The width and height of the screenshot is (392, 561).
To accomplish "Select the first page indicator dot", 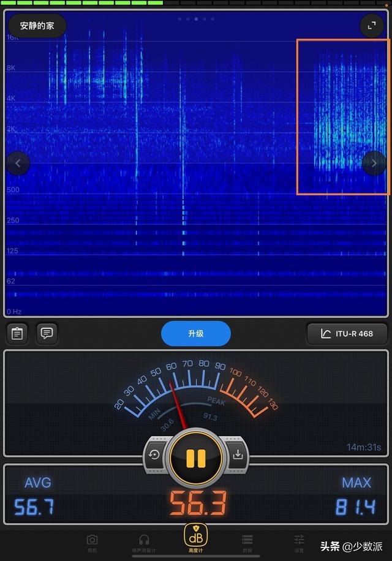I will pos(179,19).
